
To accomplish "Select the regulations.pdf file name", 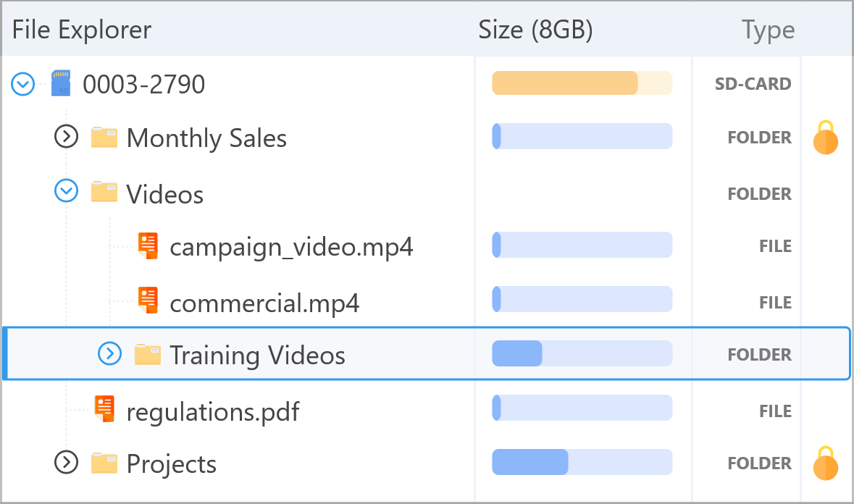I will pos(212,412).
